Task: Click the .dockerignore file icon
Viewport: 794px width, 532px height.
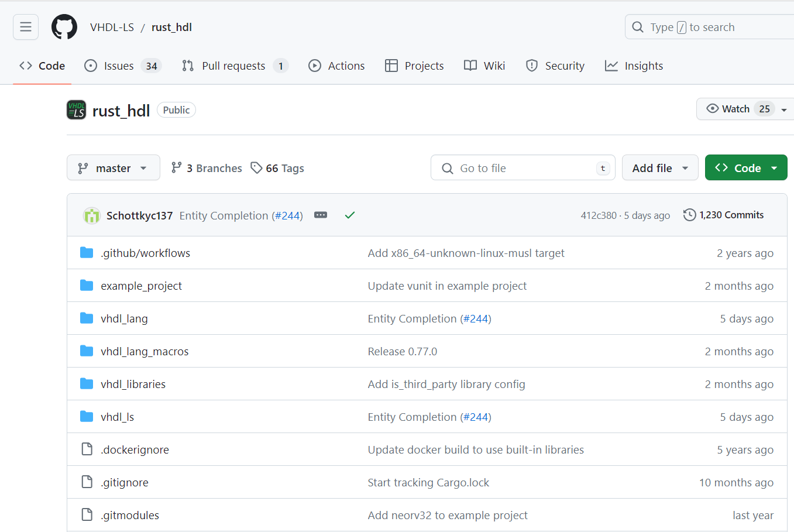Action: tap(87, 449)
